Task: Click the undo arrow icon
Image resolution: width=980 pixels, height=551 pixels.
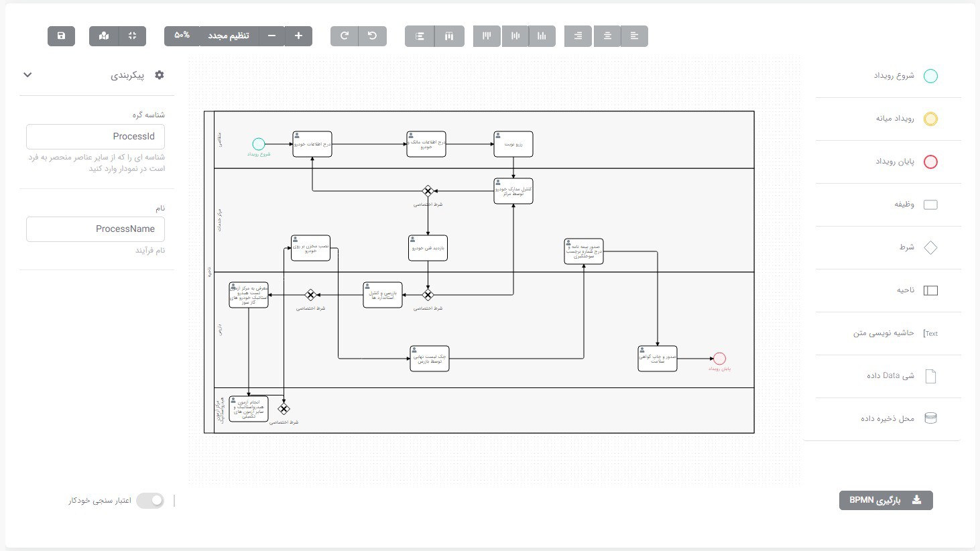Action: click(373, 36)
